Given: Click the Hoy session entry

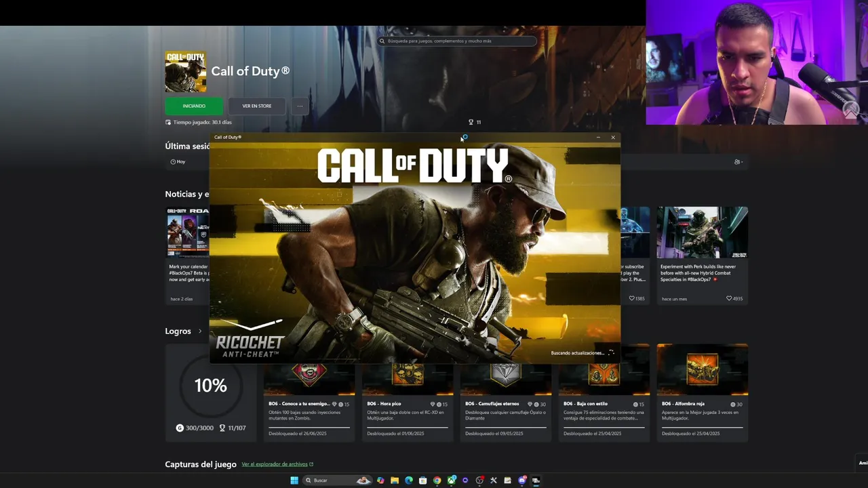Looking at the screenshot, I should [178, 162].
